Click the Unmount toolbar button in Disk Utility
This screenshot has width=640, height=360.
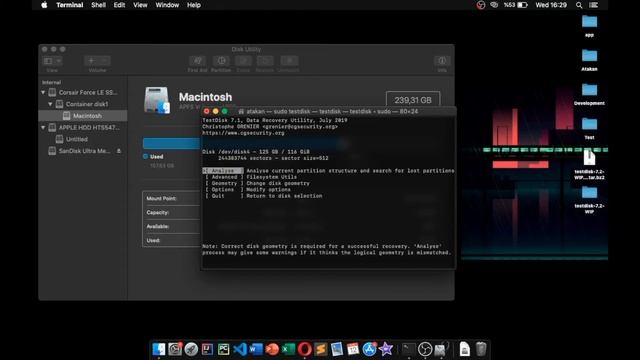(289, 61)
